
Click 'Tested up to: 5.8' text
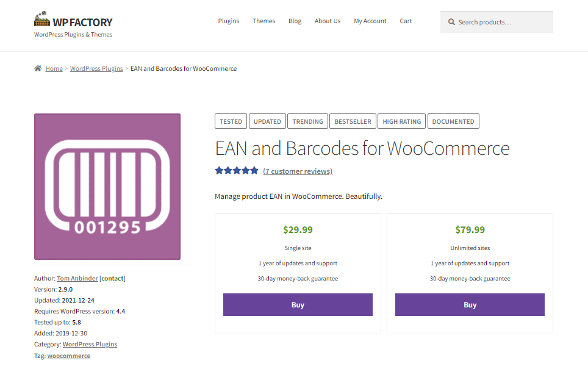coord(57,323)
